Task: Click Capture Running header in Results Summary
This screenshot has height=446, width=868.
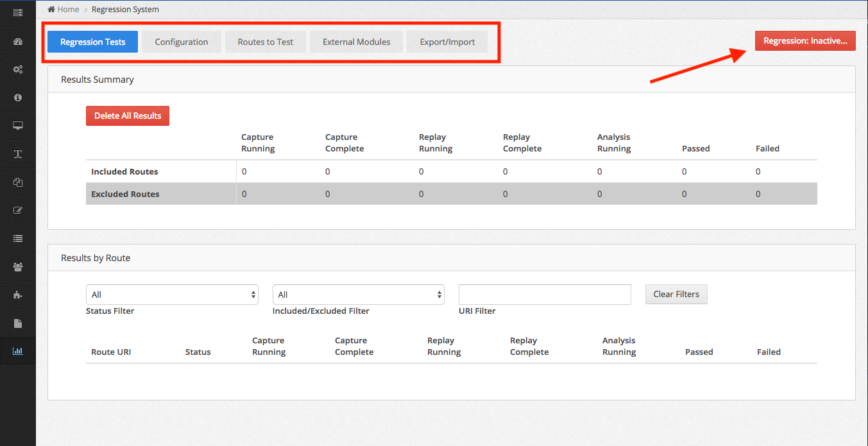Action: pos(258,142)
